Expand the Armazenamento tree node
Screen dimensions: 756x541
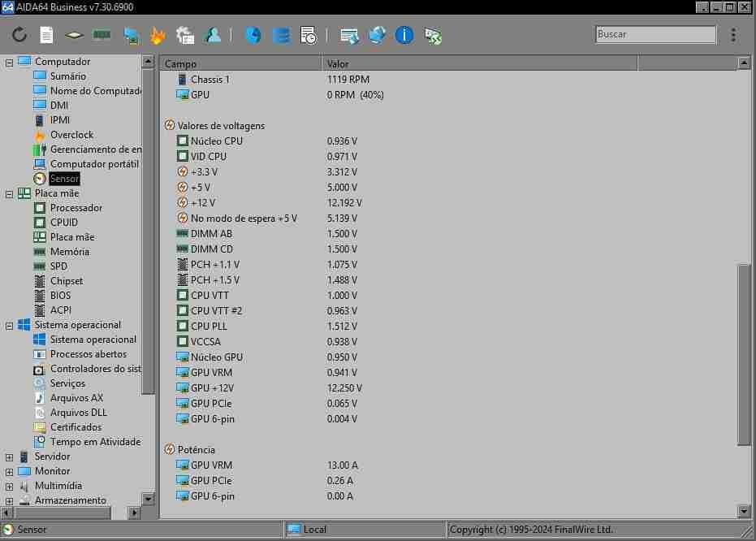[x=9, y=501]
